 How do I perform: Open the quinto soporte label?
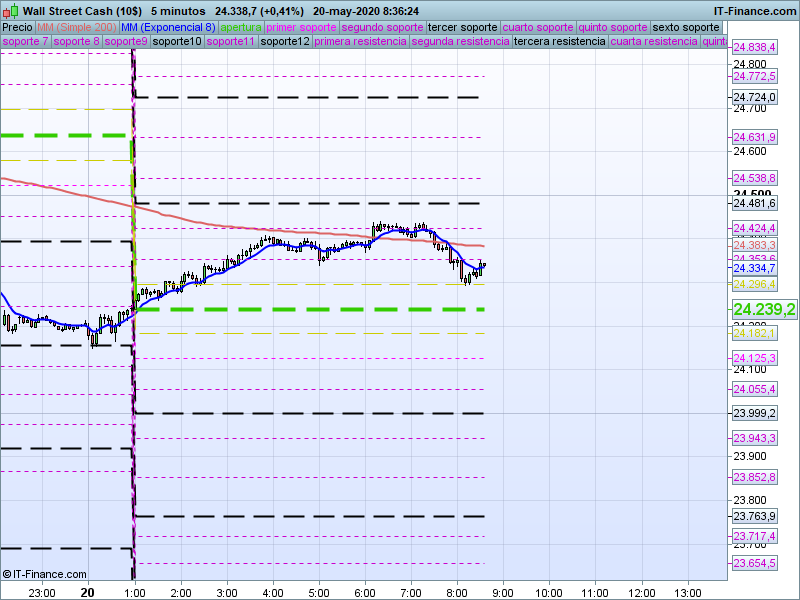tap(616, 27)
